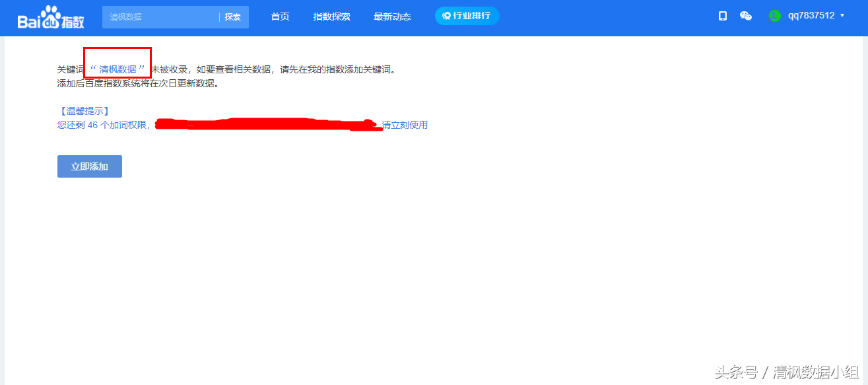Expand the dropdown arrow beside qq7837512
This screenshot has width=868, height=385.
coord(842,15)
